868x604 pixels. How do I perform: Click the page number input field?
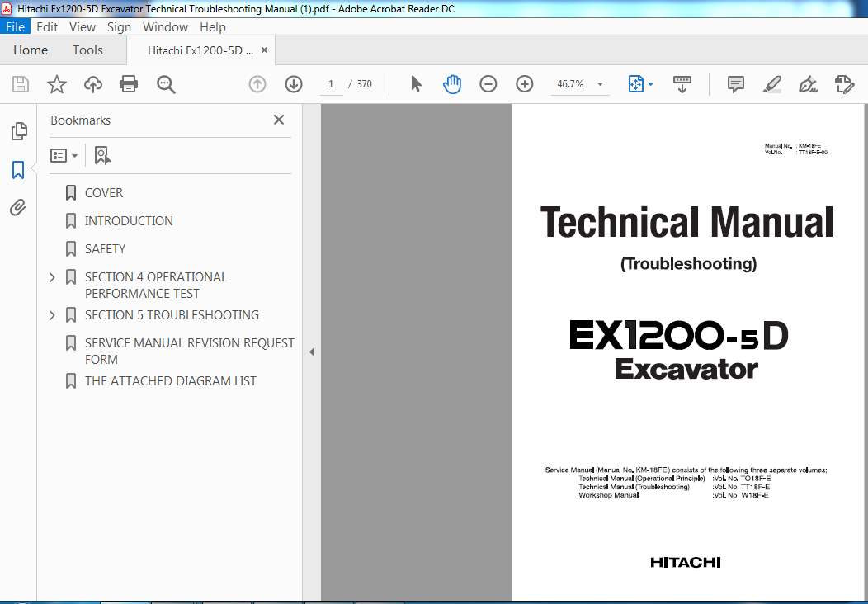tap(331, 84)
